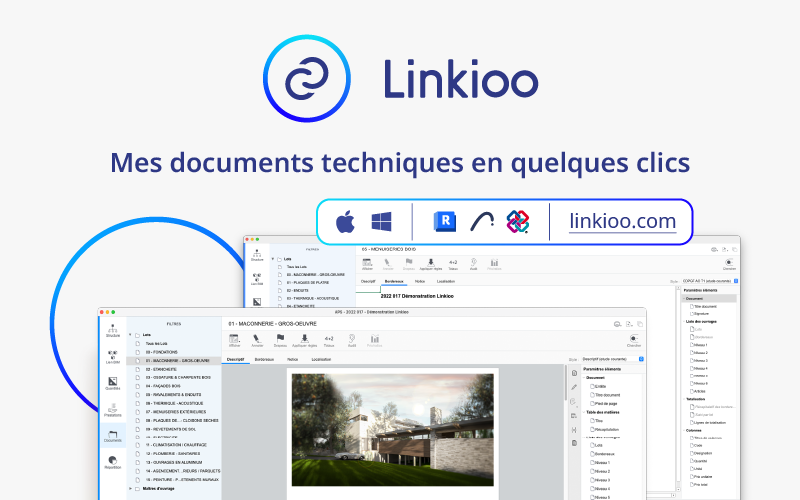Click the Afficher toolbar icon
This screenshot has width=800, height=500.
[x=234, y=339]
